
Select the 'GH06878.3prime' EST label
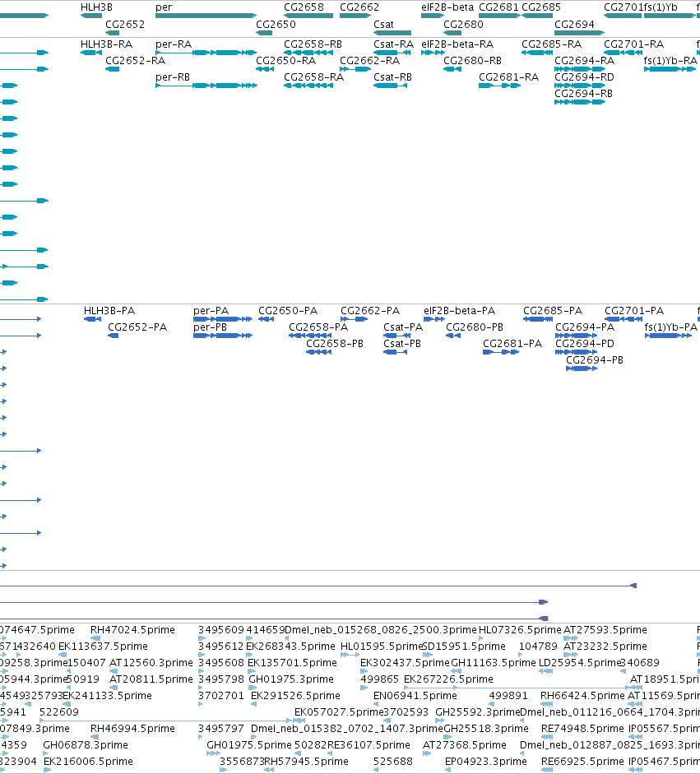click(86, 745)
